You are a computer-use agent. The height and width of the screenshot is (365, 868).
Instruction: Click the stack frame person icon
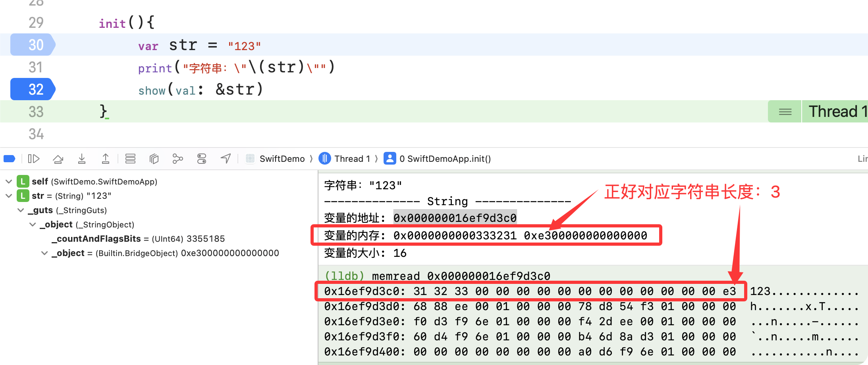click(x=390, y=159)
